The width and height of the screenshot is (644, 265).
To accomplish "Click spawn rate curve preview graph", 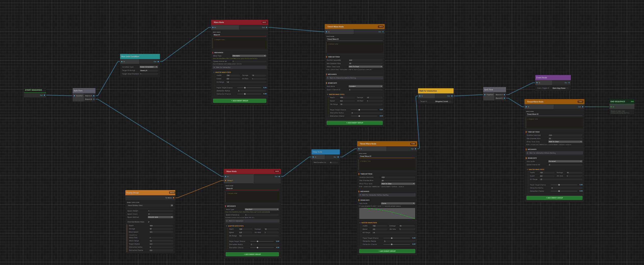I will [387, 213].
